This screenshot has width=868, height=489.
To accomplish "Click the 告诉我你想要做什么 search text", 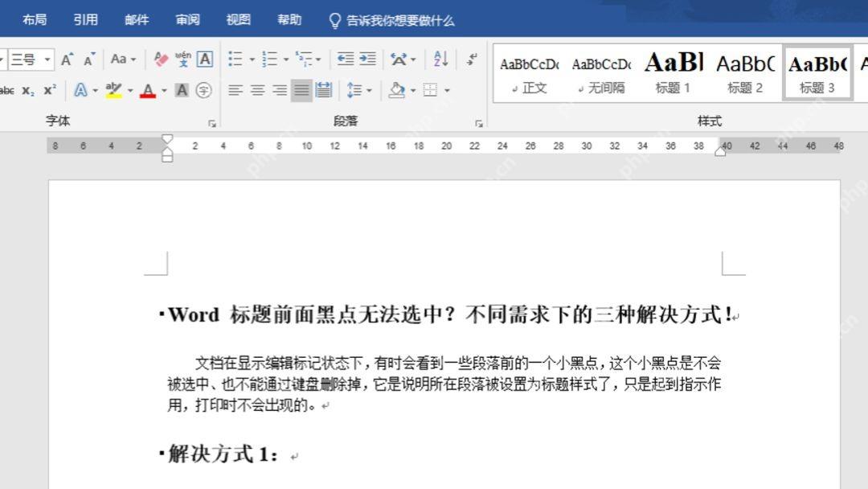I will [400, 20].
